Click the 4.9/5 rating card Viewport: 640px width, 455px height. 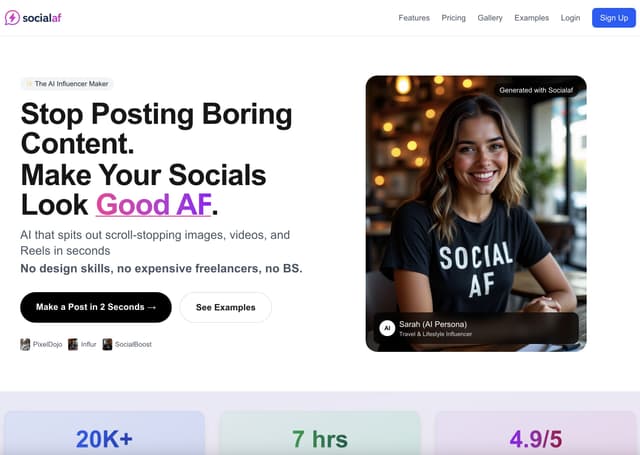535,437
